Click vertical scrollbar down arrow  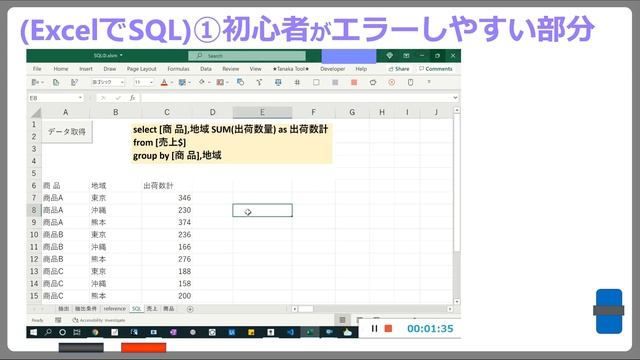[457, 302]
